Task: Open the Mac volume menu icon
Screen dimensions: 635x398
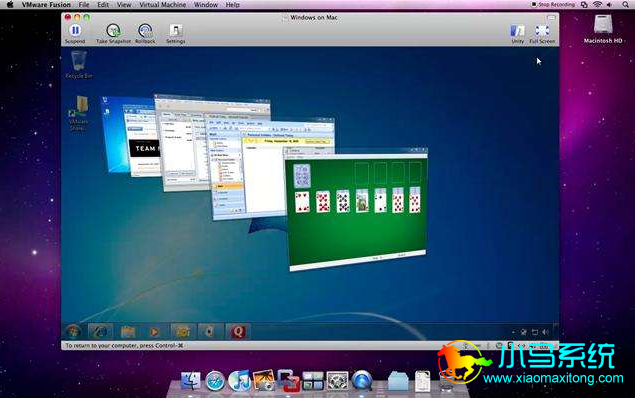Action: (609, 5)
